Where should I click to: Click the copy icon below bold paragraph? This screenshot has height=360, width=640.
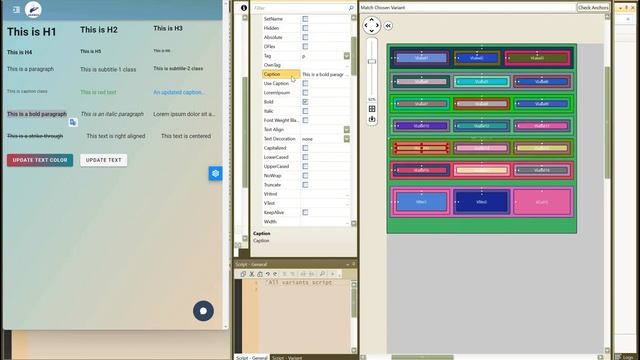73,122
